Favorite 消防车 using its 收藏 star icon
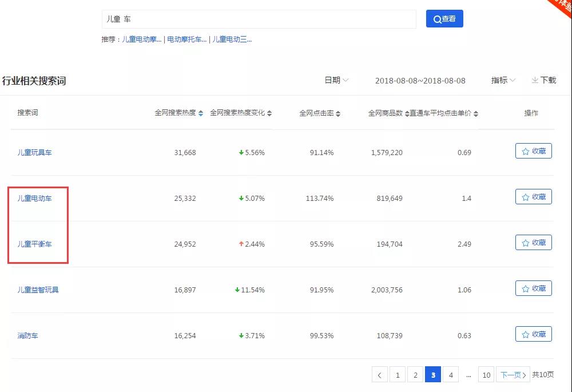Image resolution: width=572 pixels, height=392 pixels. point(526,334)
